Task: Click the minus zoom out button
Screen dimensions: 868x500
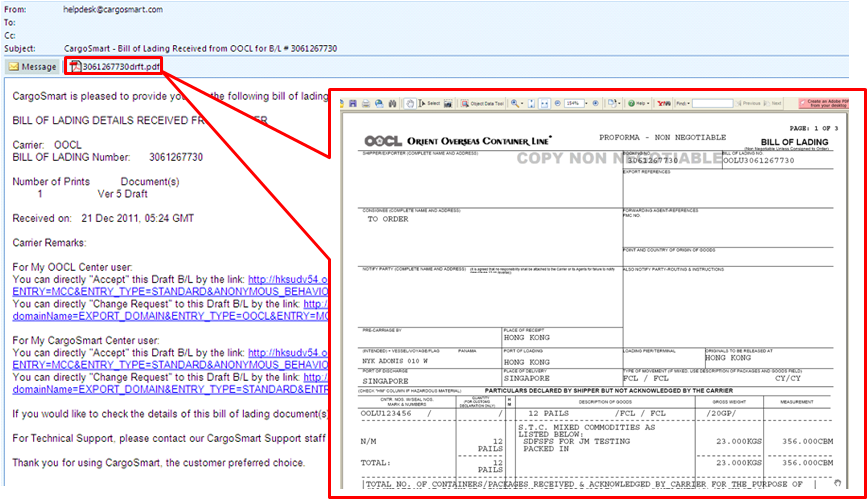Action: coord(560,103)
